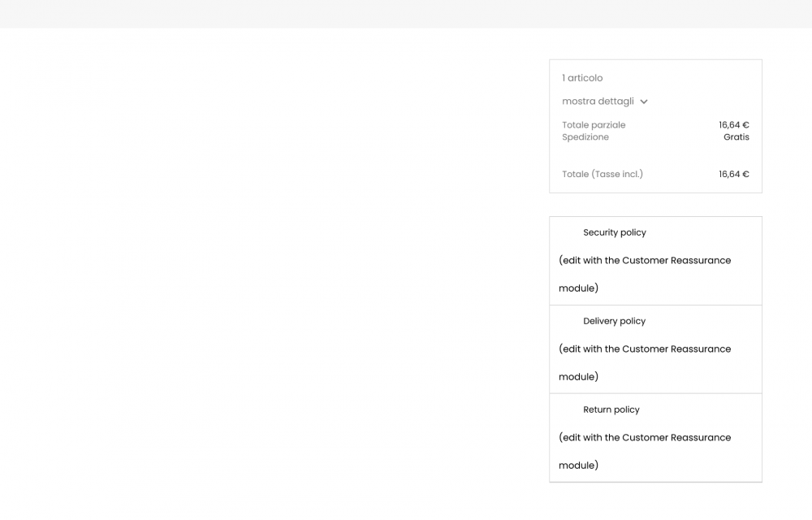Click the Security policy title

tap(615, 232)
